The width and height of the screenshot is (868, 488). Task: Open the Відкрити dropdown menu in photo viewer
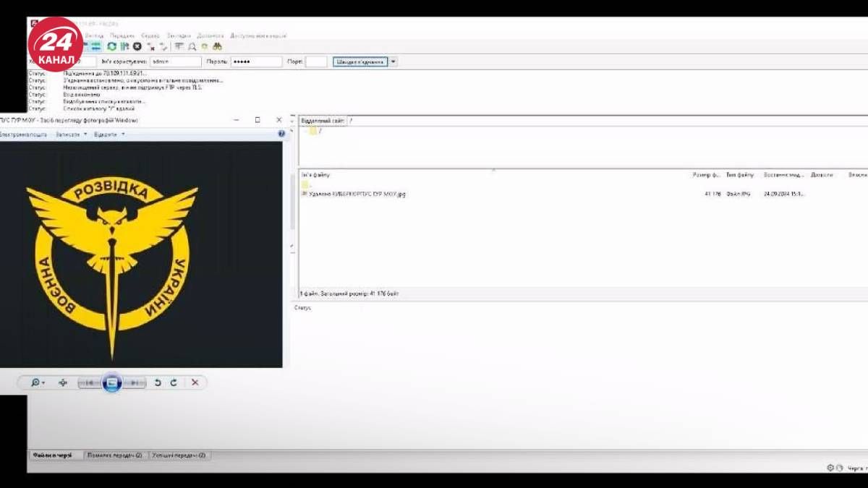[109, 134]
